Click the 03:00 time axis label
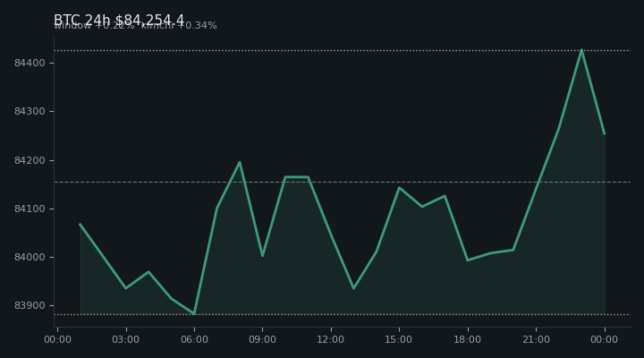 (126, 339)
